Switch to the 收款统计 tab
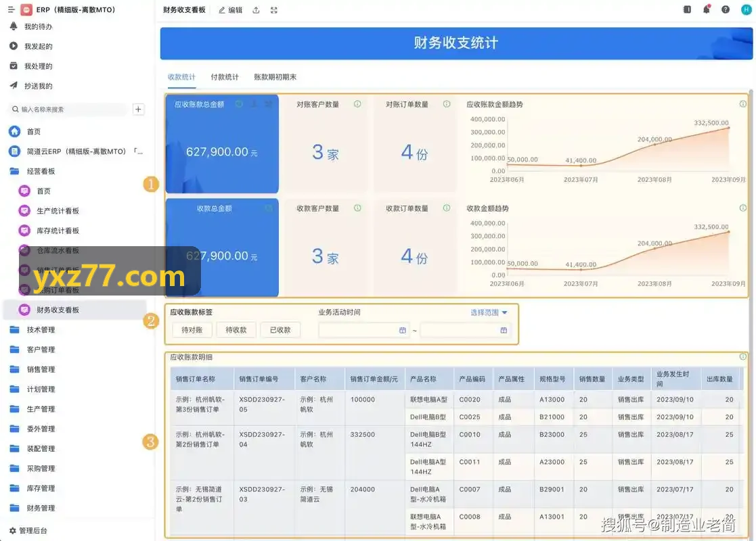Viewport: 756px width, 541px height. point(182,77)
